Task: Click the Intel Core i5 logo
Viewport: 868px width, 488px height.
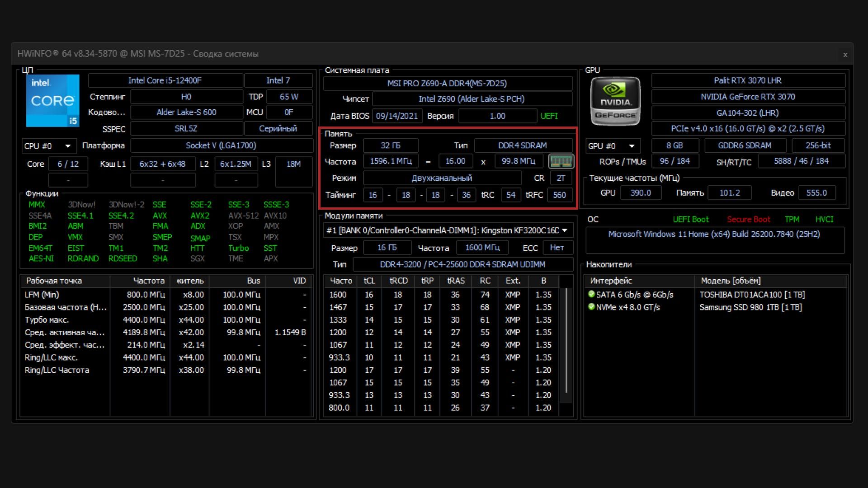Action: click(x=52, y=100)
